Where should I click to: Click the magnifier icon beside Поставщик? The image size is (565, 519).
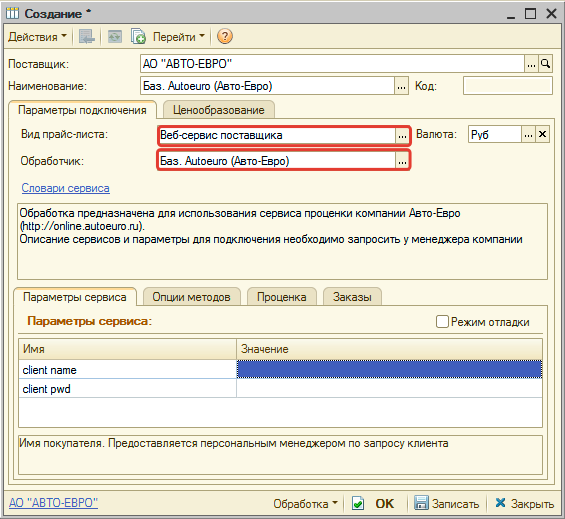coord(546,64)
